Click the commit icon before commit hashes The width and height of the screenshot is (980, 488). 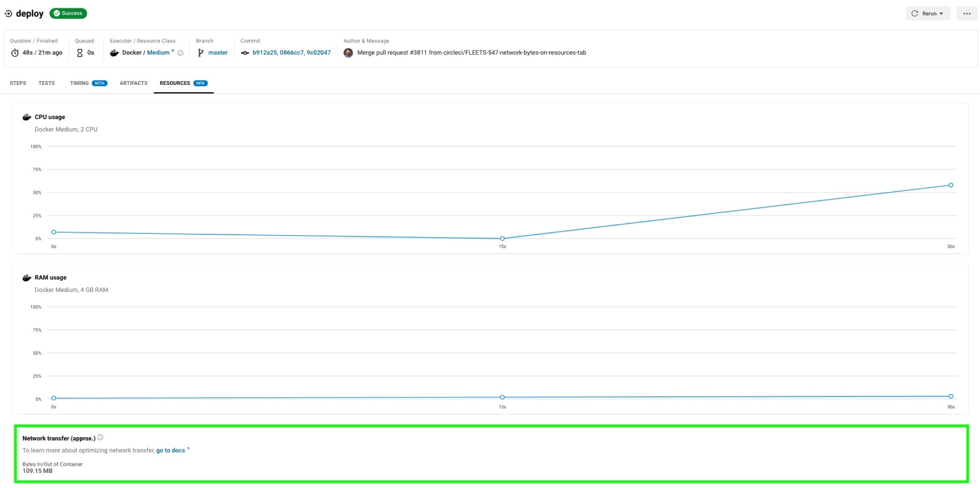(x=245, y=53)
